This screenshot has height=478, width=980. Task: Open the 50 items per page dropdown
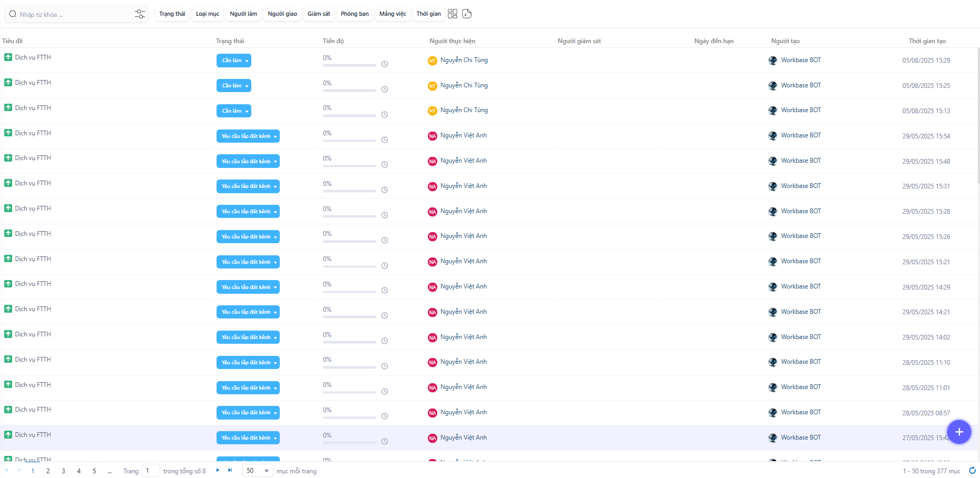coord(258,471)
